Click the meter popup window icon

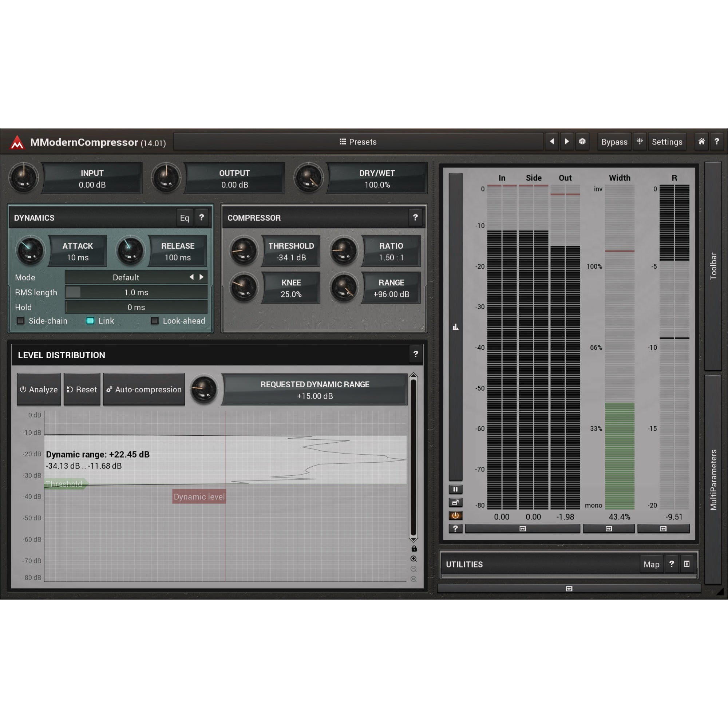(x=455, y=502)
